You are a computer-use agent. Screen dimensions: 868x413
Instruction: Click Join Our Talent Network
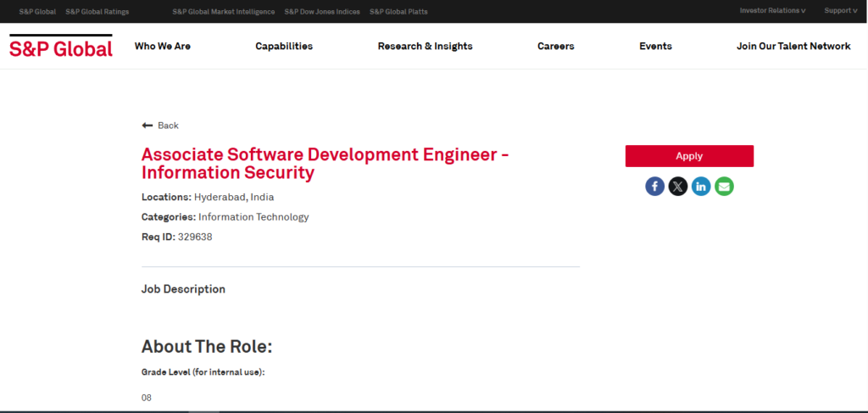(793, 47)
